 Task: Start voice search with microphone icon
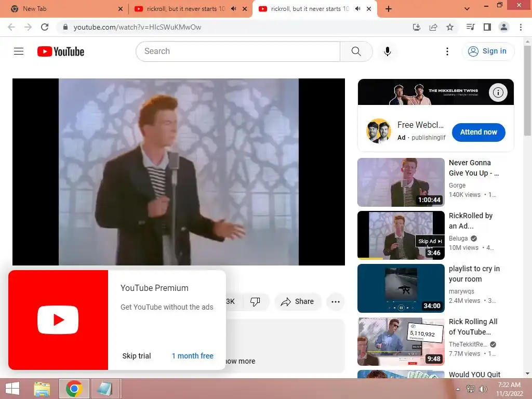(388, 51)
